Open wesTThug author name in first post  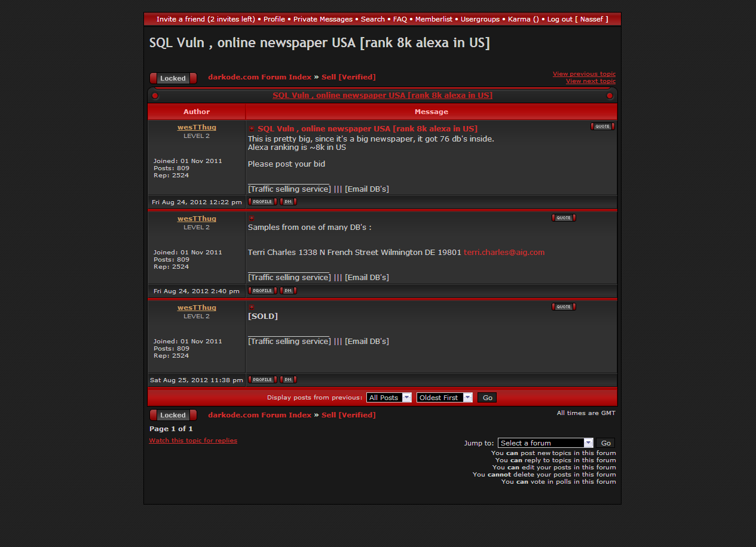tap(197, 127)
